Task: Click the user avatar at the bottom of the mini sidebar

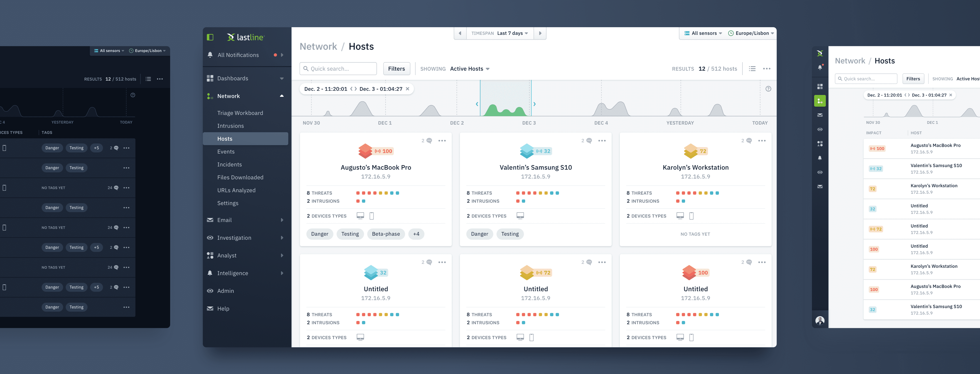Action: pyautogui.click(x=820, y=321)
